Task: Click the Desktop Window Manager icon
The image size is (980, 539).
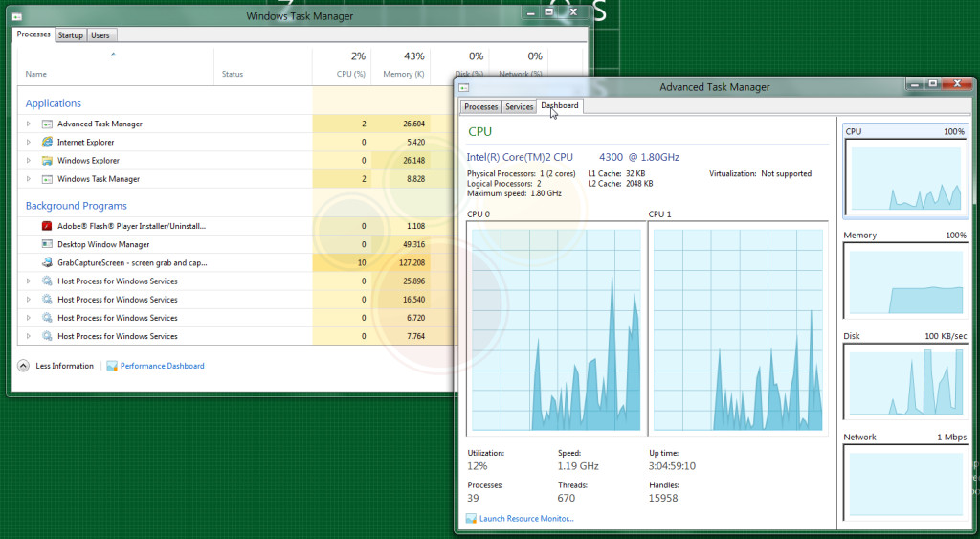Action: 47,244
